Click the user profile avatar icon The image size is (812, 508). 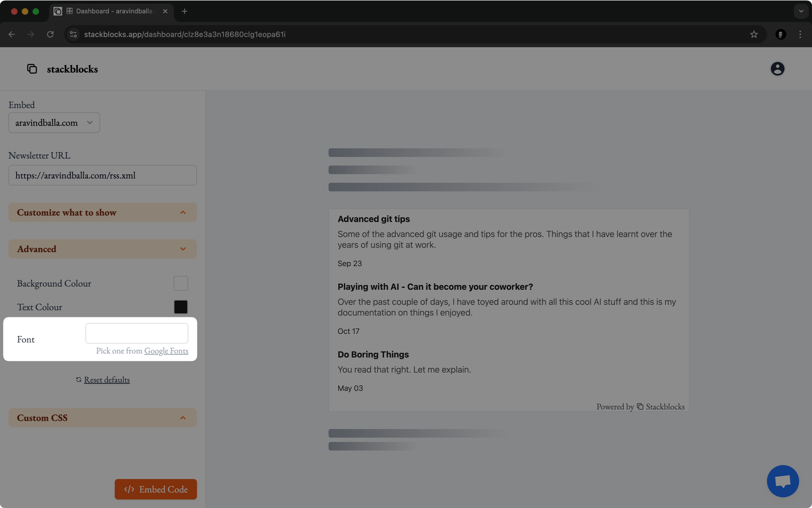coord(777,68)
